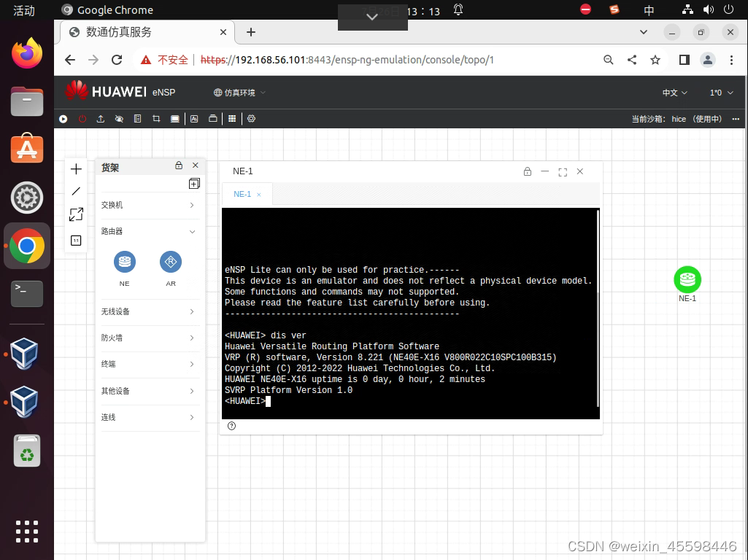
Task: Click the notebook list icon in toolbar
Action: point(137,119)
